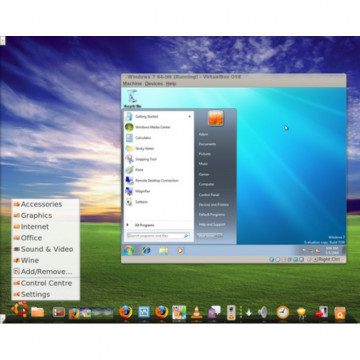Expand the Getting Started submenu arrow

click(190, 116)
